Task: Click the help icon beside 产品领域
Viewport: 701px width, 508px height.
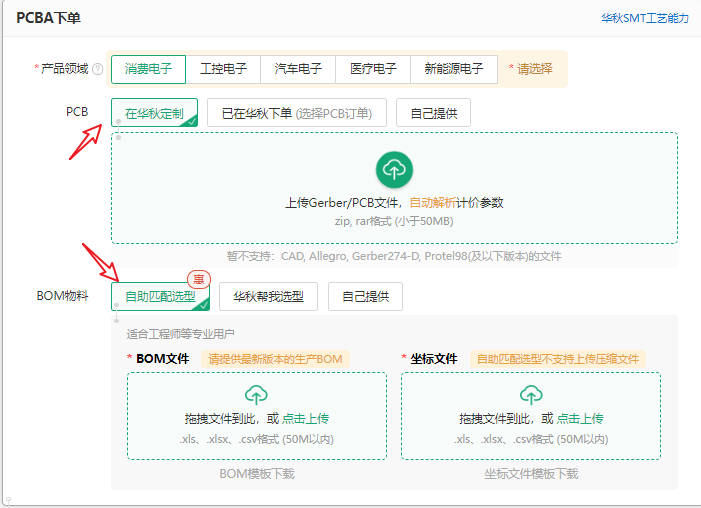Action: pyautogui.click(x=98, y=69)
